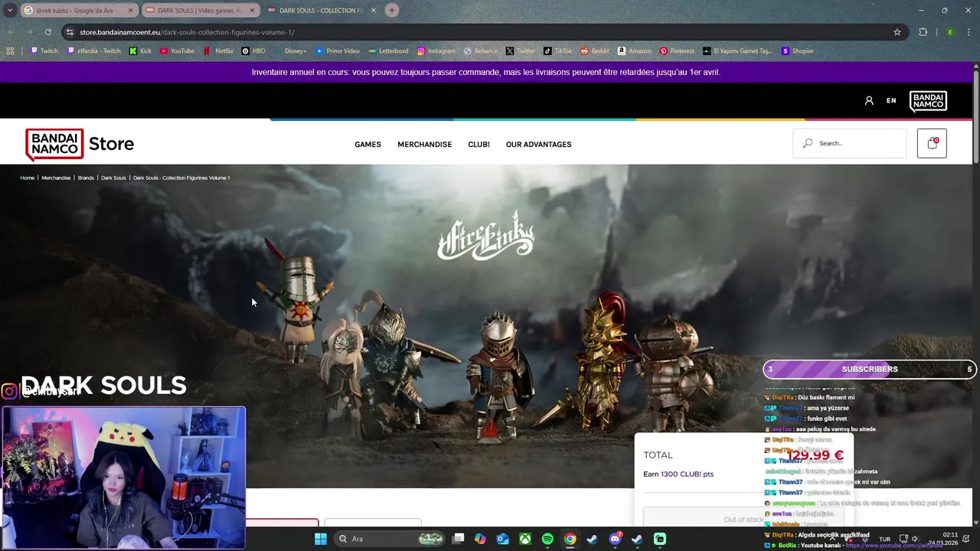Open the Amazon bookmark
The width and height of the screenshot is (980, 551).
click(x=634, y=51)
